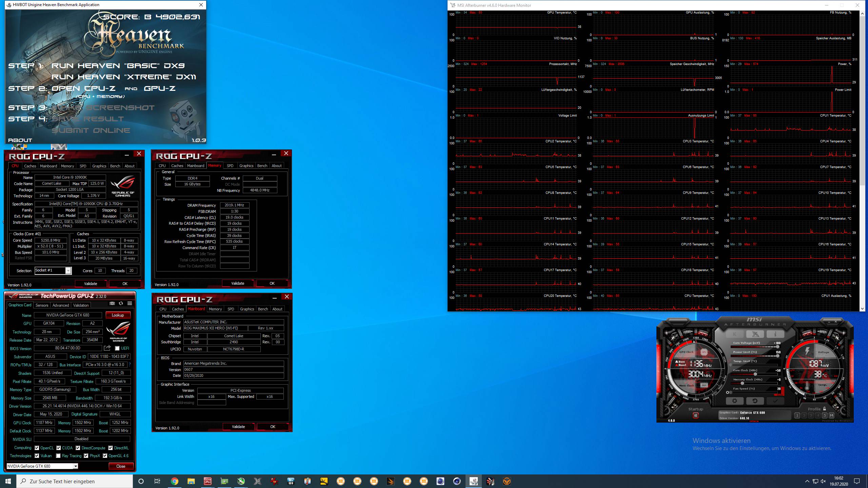This screenshot has width=868, height=488.
Task: Click the GPU-Z refresh icon
Action: (x=121, y=303)
